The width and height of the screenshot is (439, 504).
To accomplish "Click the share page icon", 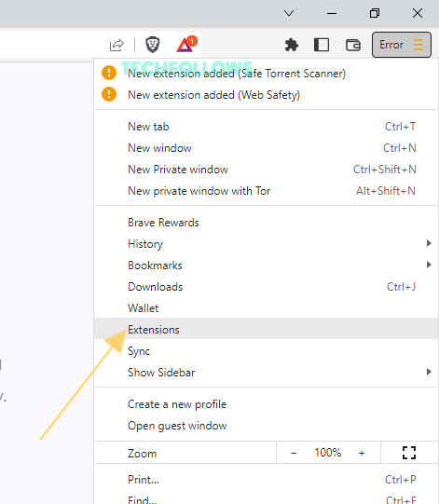I will (x=117, y=45).
